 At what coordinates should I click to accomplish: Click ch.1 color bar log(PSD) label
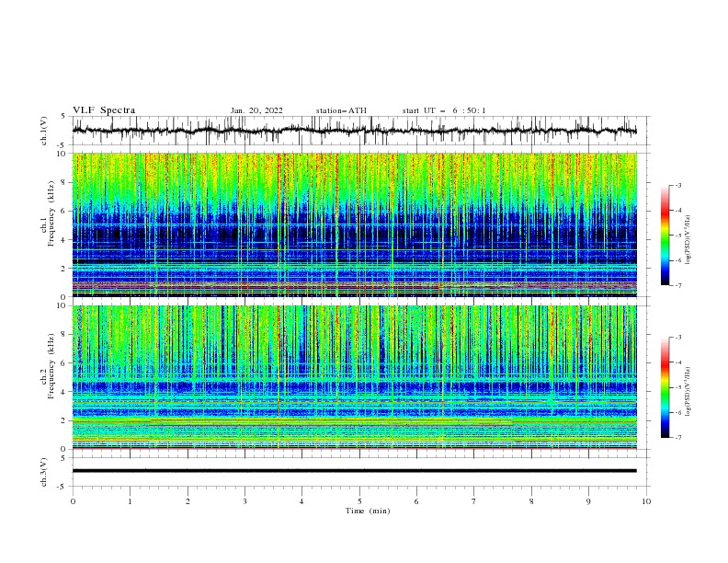click(x=688, y=240)
